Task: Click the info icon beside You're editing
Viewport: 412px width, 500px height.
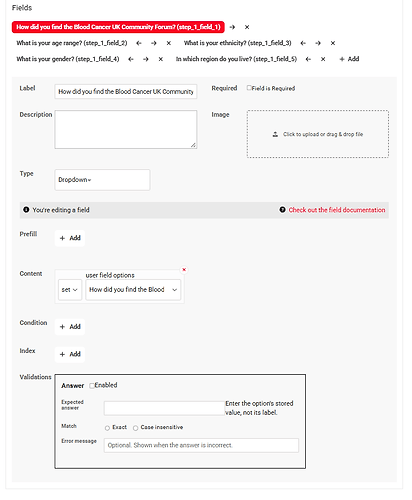Action: [x=26, y=210]
